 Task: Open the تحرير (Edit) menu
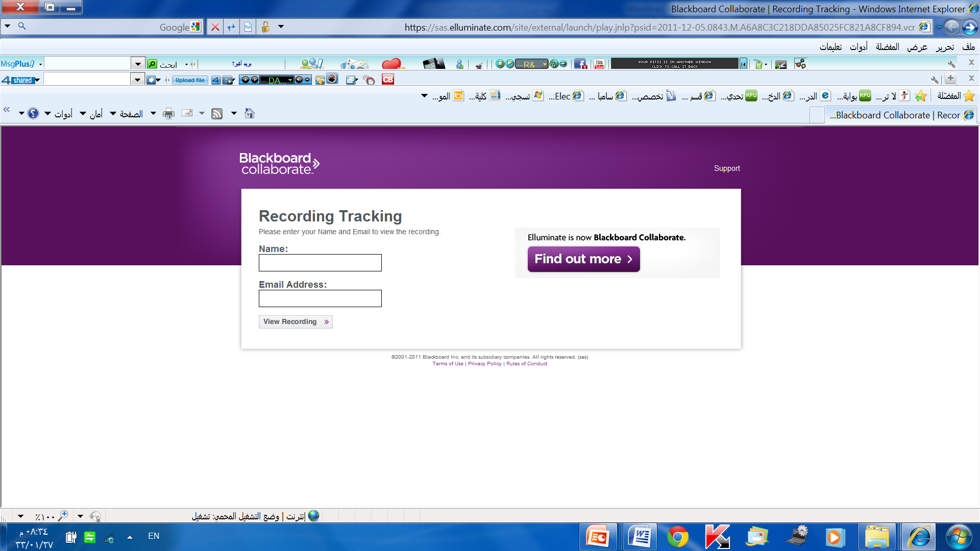point(945,46)
